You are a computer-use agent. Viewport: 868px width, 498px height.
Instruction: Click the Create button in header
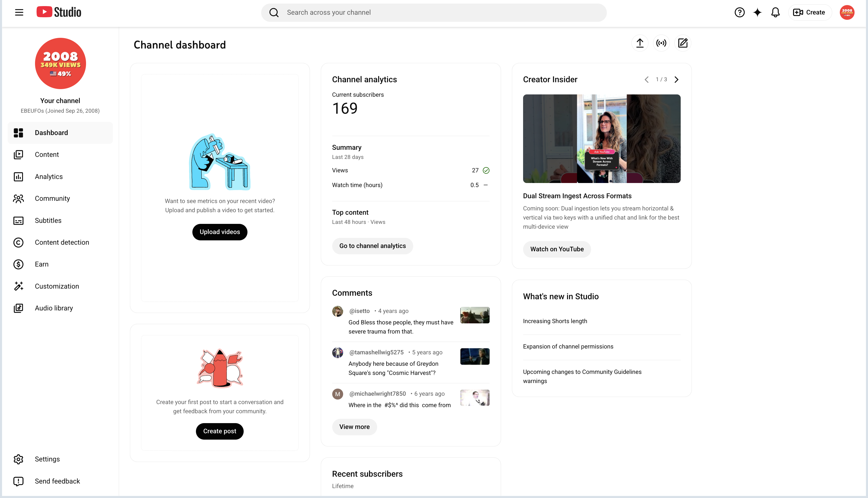pos(810,12)
